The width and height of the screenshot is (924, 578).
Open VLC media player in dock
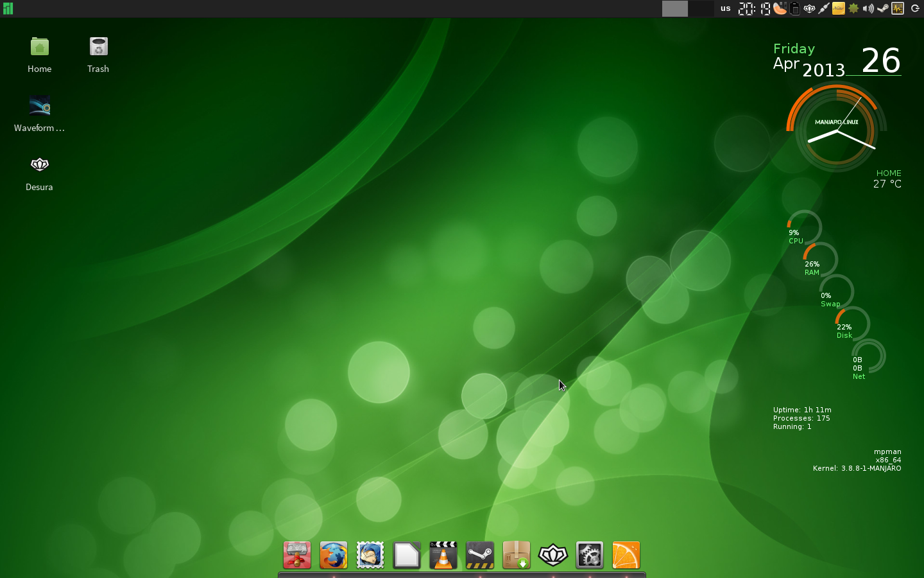443,555
